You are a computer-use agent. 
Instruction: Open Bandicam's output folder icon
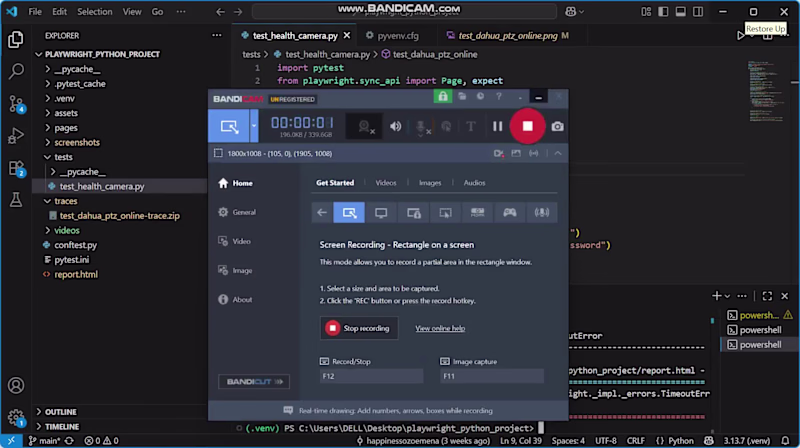[462, 96]
